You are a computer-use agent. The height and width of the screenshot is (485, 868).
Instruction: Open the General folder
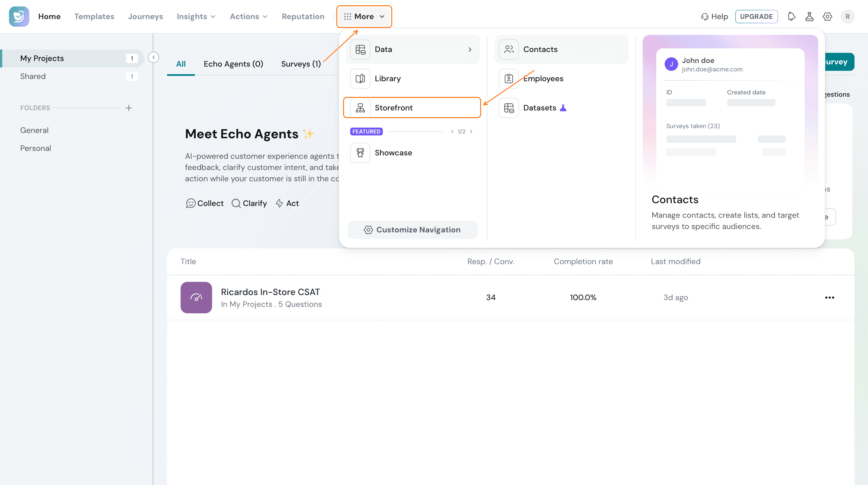[x=34, y=130]
